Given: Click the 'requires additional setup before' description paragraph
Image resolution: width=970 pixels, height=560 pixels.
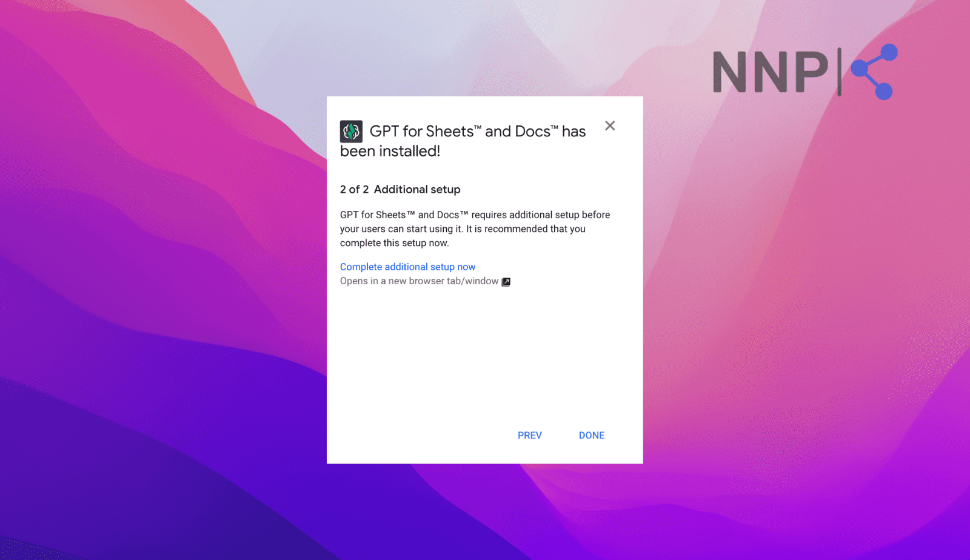Looking at the screenshot, I should tap(475, 229).
